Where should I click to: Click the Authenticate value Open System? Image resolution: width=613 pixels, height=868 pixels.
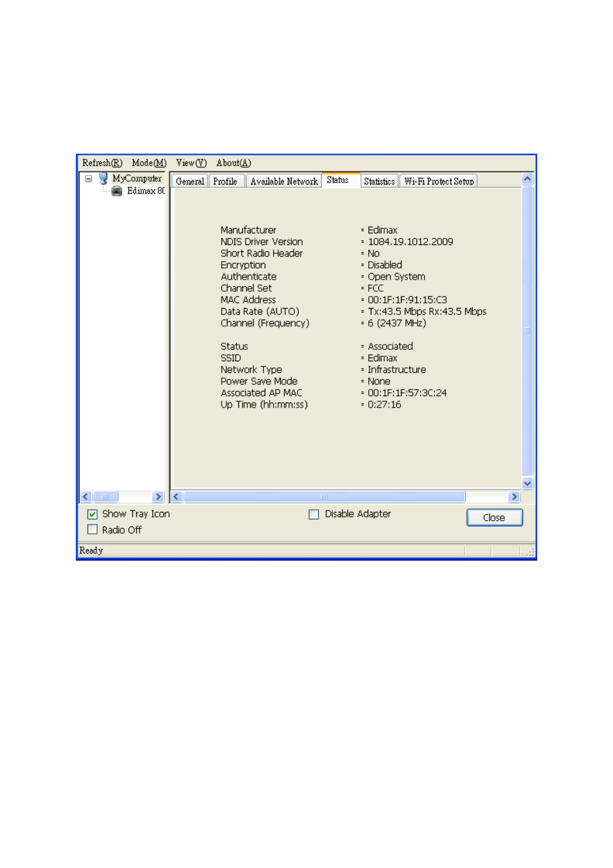coord(396,277)
